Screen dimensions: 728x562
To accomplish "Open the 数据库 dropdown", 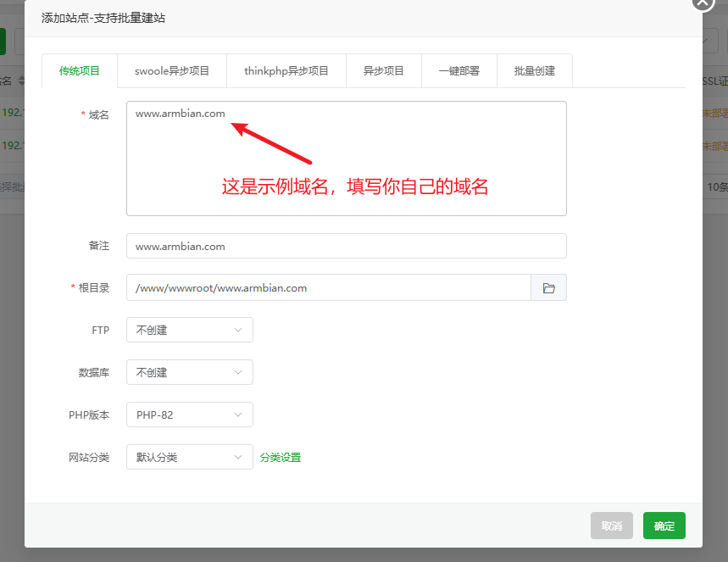I will [189, 372].
